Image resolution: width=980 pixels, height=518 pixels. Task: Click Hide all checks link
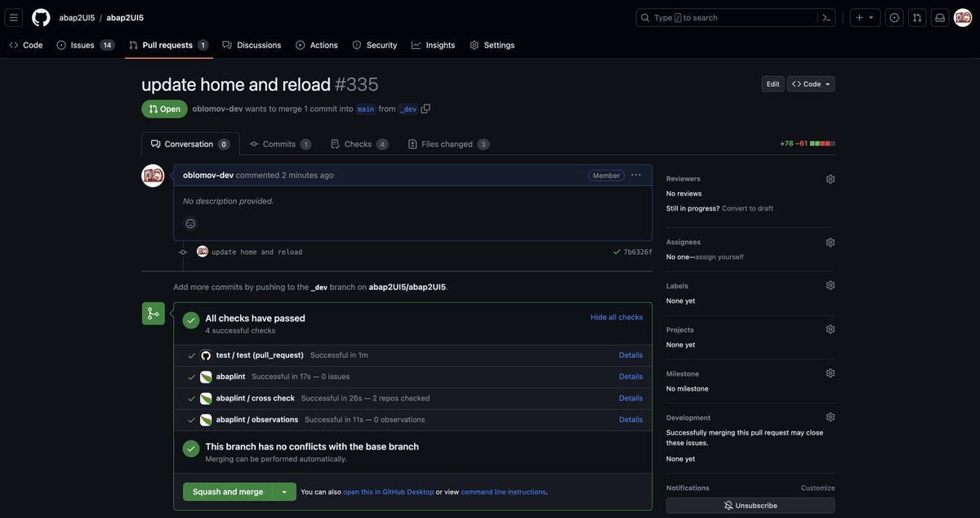pos(617,317)
